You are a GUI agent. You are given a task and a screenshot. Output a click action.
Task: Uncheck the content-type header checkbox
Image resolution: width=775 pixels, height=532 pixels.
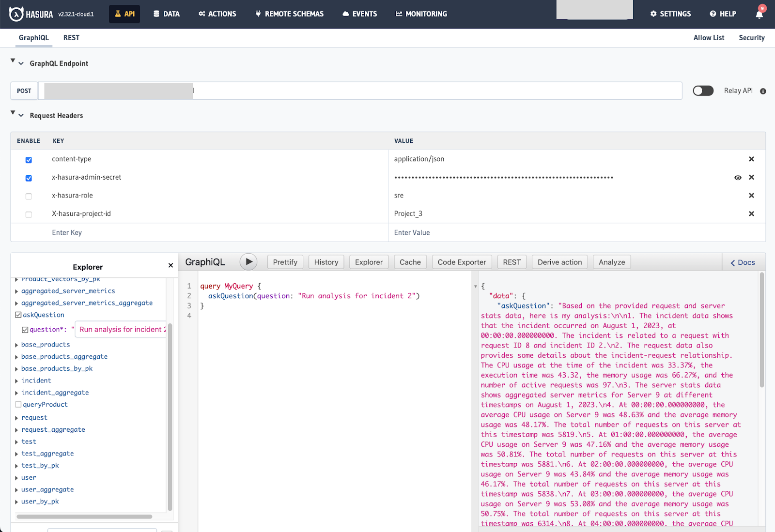coord(29,160)
